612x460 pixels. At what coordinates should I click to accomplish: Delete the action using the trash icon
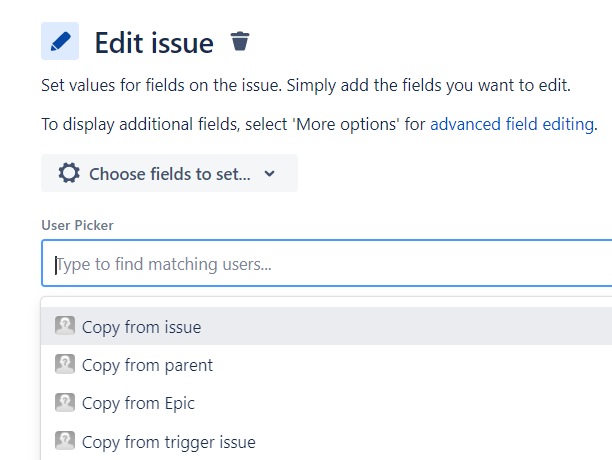click(240, 41)
